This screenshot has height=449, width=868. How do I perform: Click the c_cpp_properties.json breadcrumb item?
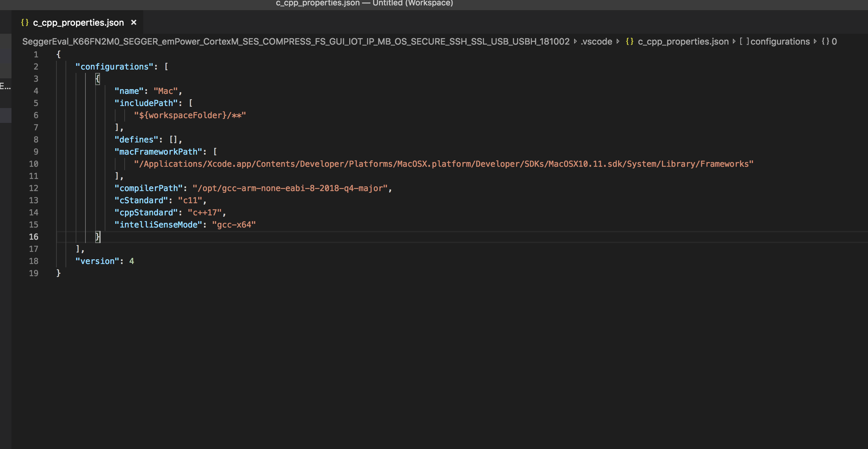683,42
